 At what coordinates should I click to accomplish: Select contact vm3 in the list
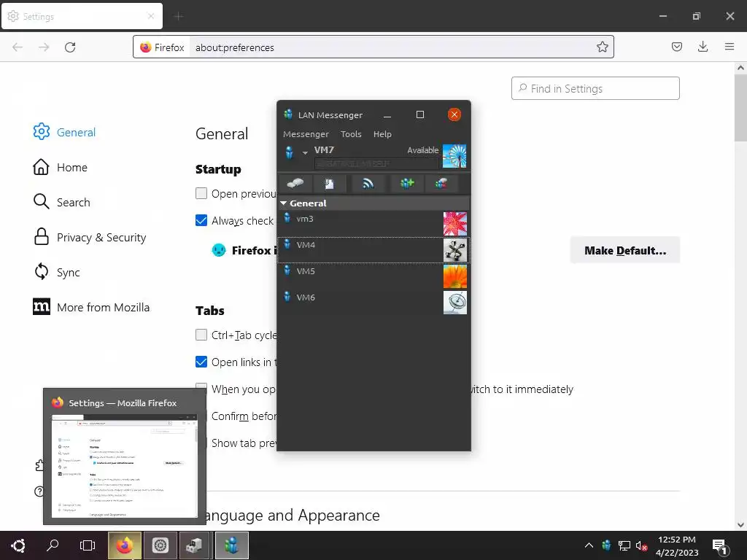[x=373, y=223]
